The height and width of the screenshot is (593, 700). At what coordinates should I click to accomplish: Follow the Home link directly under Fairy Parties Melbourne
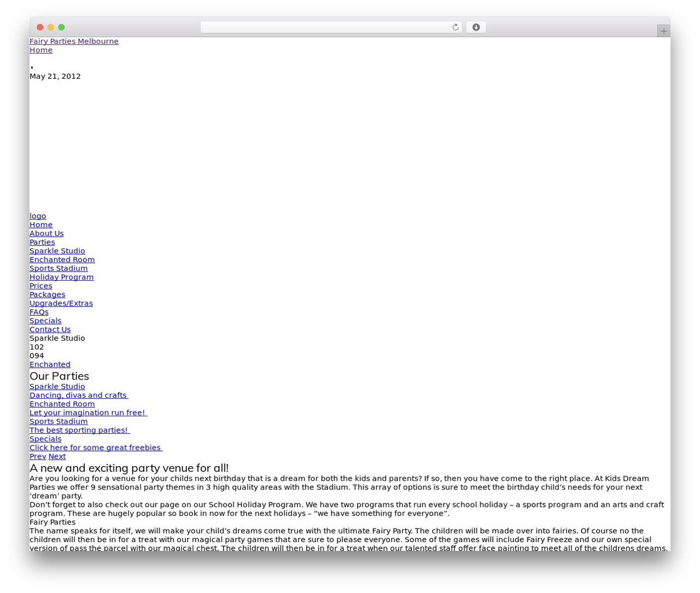(41, 50)
